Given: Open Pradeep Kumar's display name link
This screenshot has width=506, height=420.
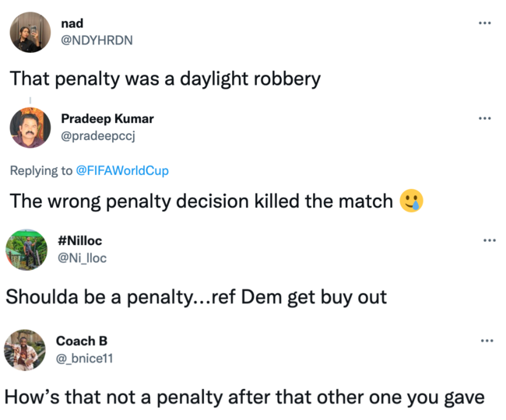Looking at the screenshot, I should [107, 119].
